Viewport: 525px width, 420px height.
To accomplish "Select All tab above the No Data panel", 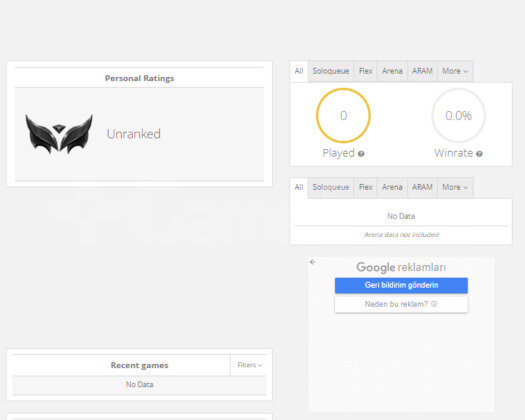I will [x=299, y=187].
